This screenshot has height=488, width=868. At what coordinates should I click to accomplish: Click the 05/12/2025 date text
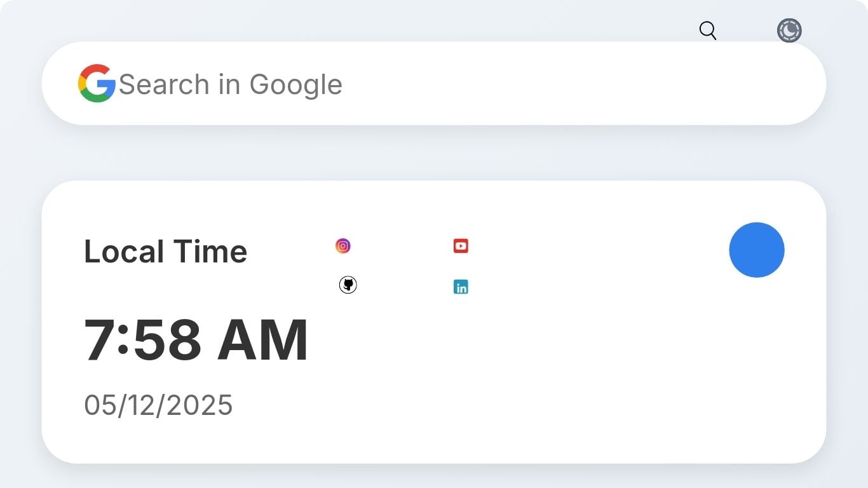(x=158, y=405)
